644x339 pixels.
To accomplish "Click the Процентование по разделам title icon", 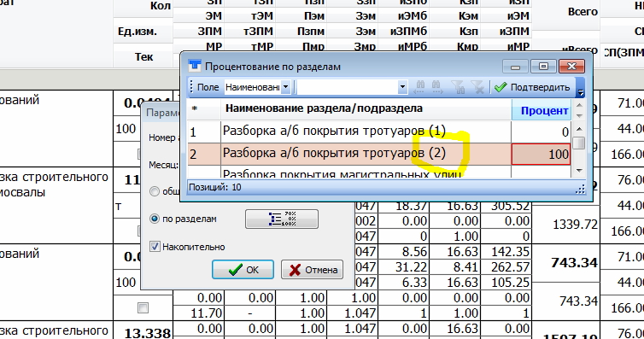I will click(194, 66).
